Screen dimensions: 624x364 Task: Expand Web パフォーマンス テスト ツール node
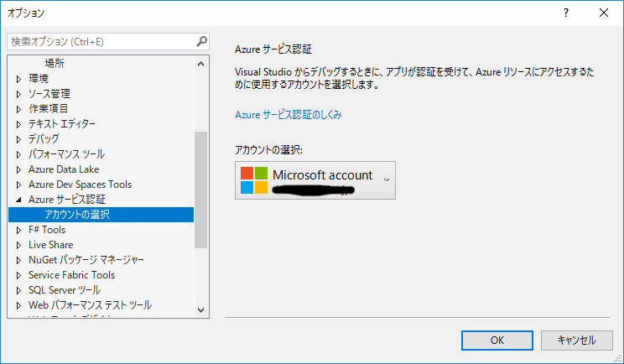click(18, 306)
